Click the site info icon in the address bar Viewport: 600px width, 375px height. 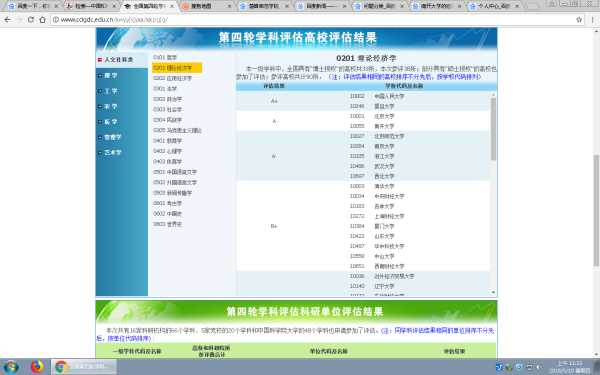pos(56,20)
